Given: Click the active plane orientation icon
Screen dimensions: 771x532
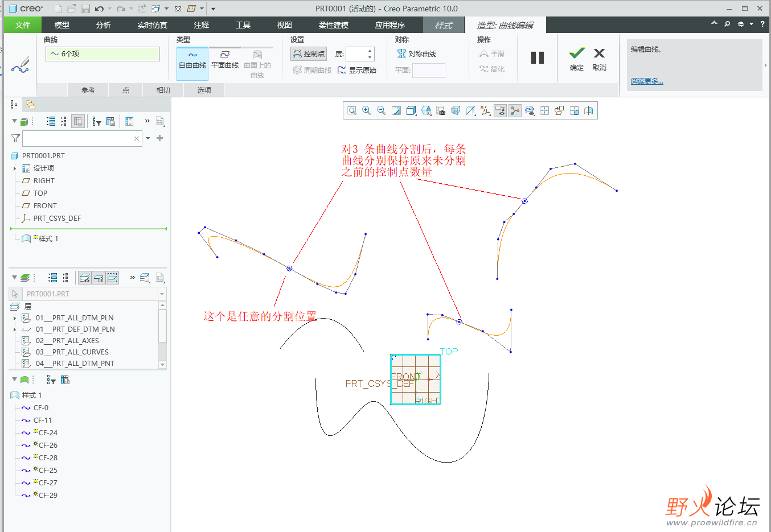Looking at the screenshot, I should [x=559, y=111].
